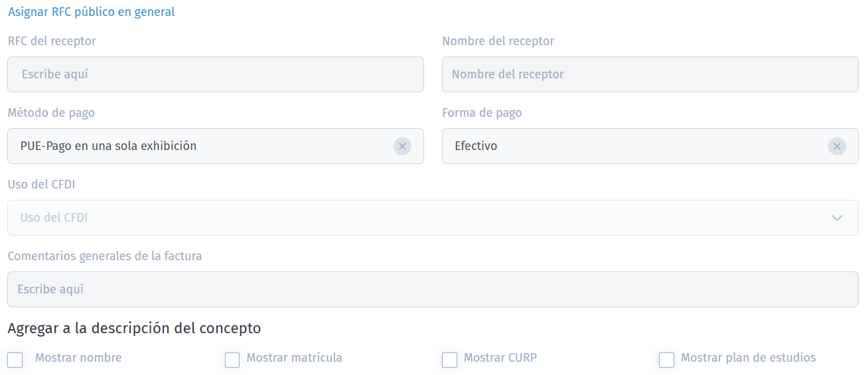This screenshot has height=375, width=868.
Task: Click the Agregar a la descripción del concepto heading
Action: pos(134,328)
